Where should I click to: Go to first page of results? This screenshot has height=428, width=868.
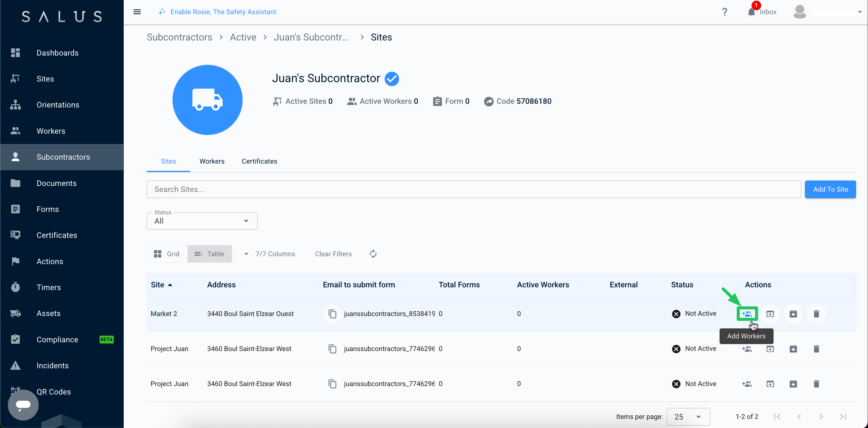point(777,417)
